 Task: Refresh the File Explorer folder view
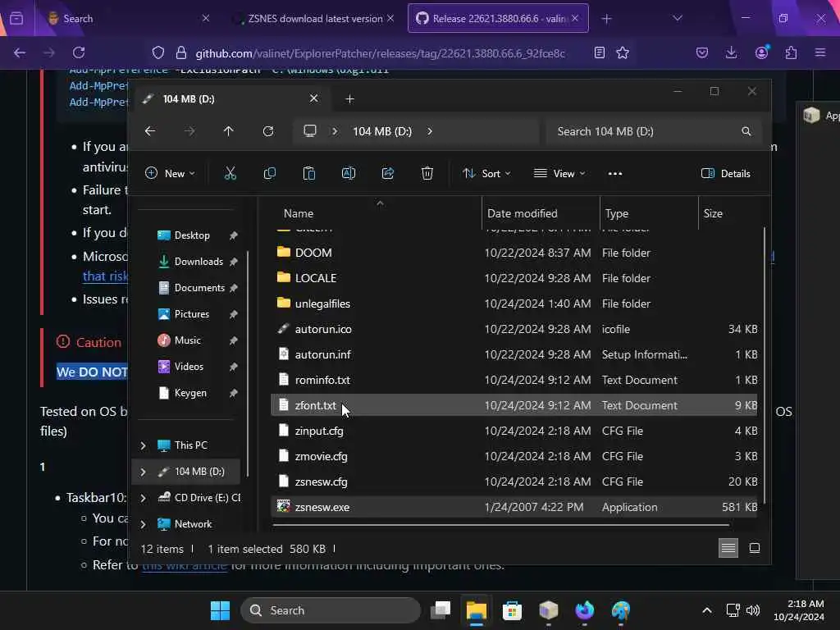[x=268, y=131]
